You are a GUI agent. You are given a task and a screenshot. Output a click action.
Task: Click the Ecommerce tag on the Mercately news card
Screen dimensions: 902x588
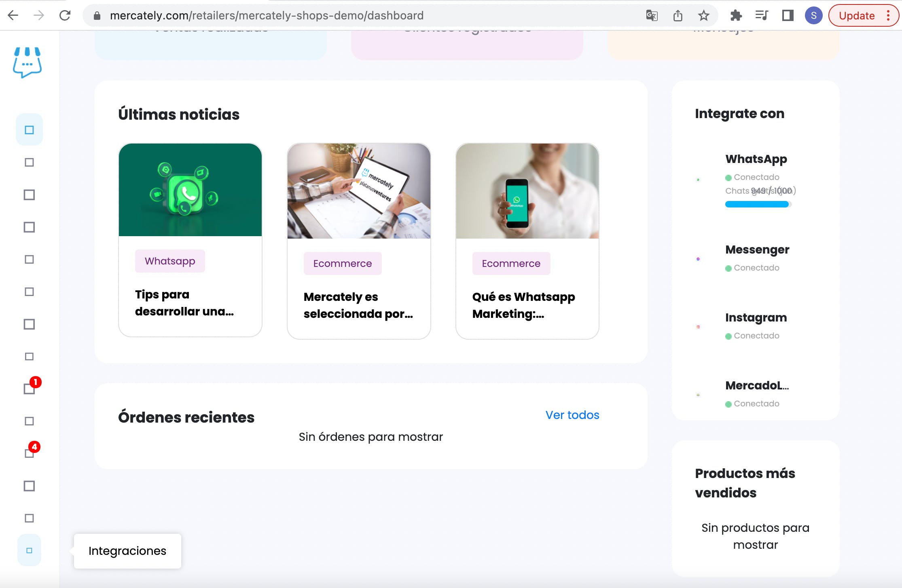click(342, 263)
